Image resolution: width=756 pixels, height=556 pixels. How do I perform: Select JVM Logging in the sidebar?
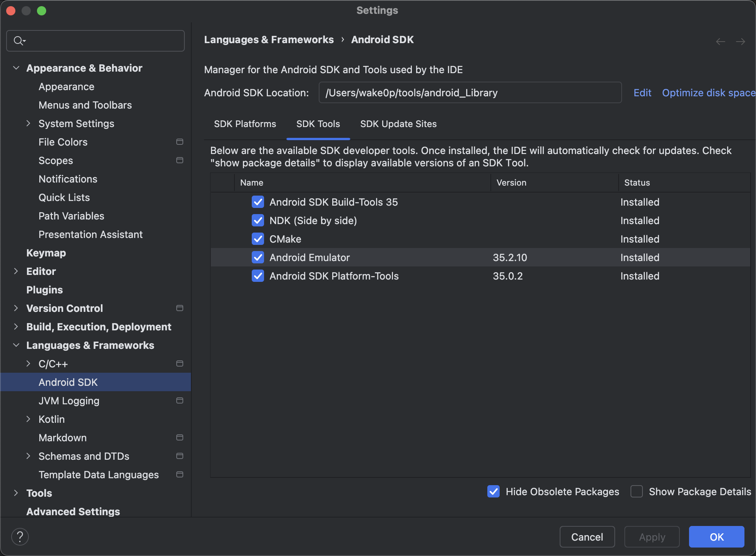69,401
